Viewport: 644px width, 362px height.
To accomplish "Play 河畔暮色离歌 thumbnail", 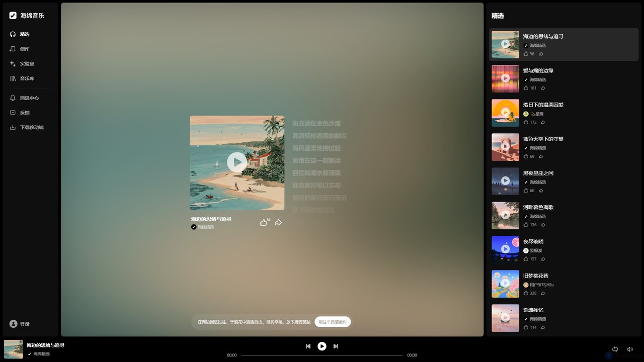I will click(x=505, y=215).
